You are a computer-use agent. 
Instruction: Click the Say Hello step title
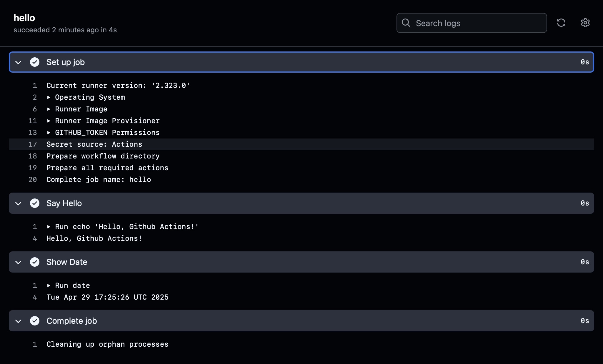[64, 203]
